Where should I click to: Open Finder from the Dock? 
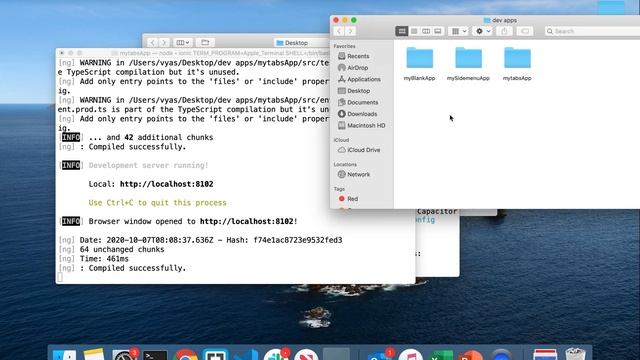coord(64,354)
